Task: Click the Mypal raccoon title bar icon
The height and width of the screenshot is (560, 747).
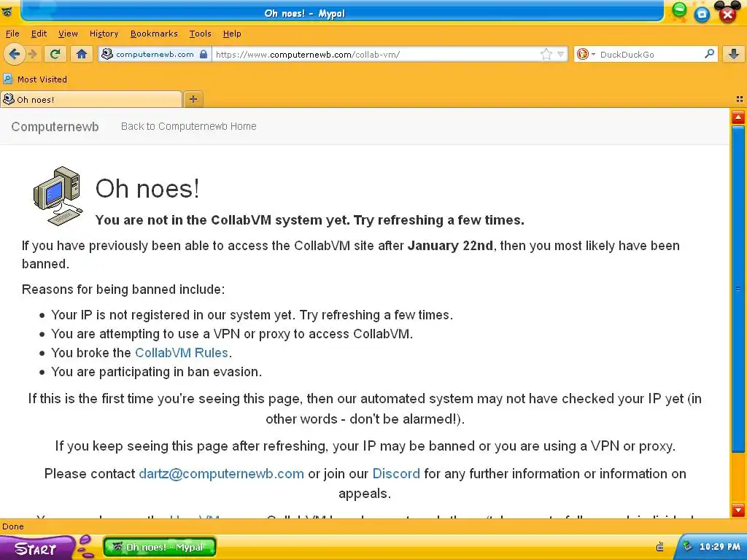Action: pyautogui.click(x=7, y=12)
